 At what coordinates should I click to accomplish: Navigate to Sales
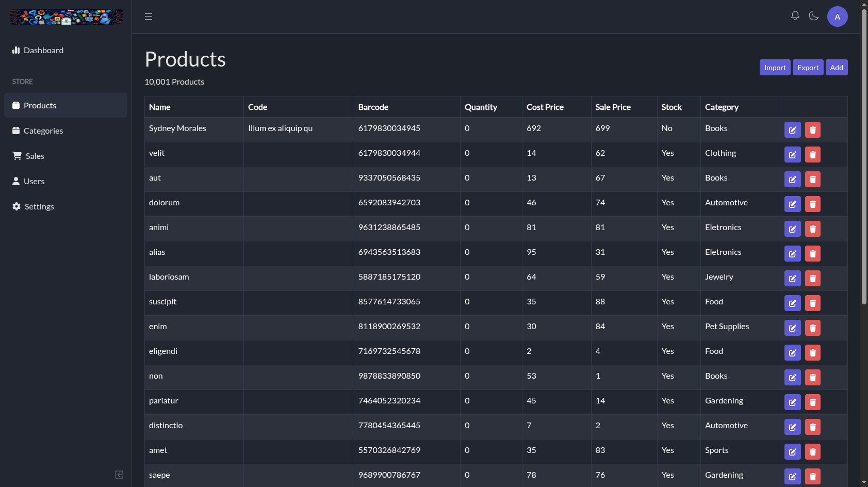tap(65, 156)
